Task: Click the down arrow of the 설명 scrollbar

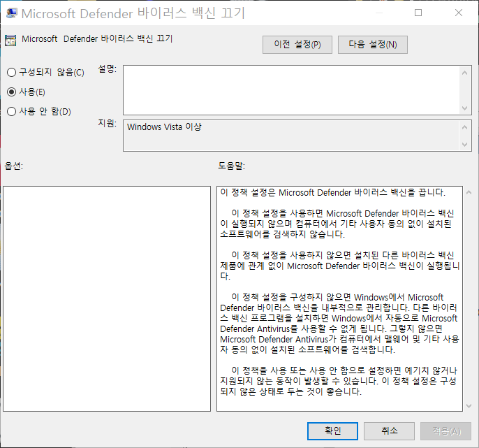Action: 465,108
